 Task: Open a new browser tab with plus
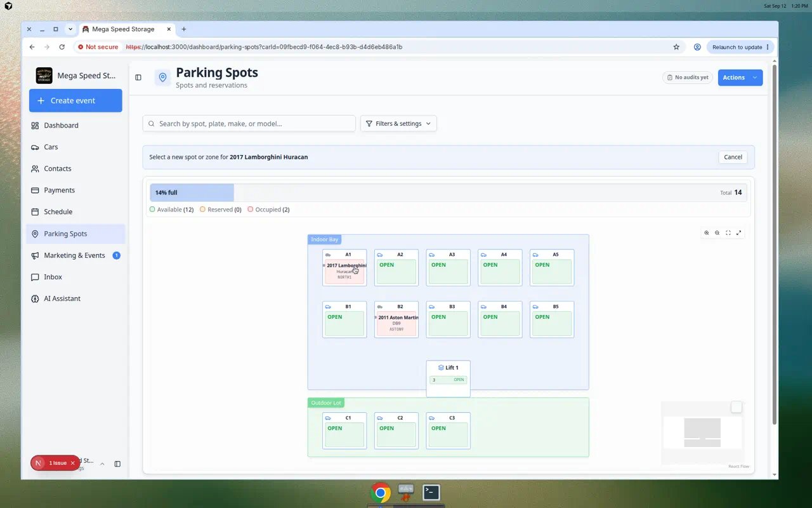(184, 29)
